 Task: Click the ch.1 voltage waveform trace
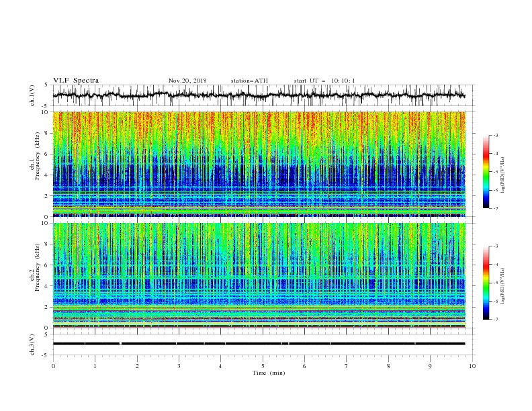[x=259, y=95]
